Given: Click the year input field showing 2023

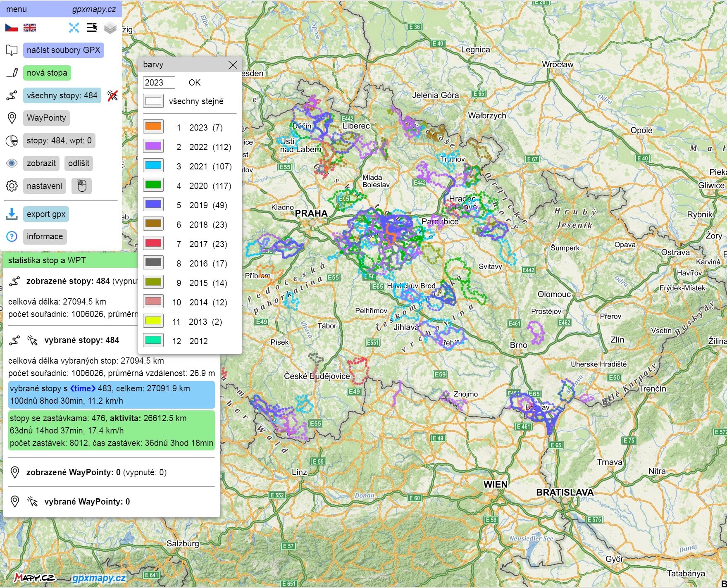Looking at the screenshot, I should point(159,83).
